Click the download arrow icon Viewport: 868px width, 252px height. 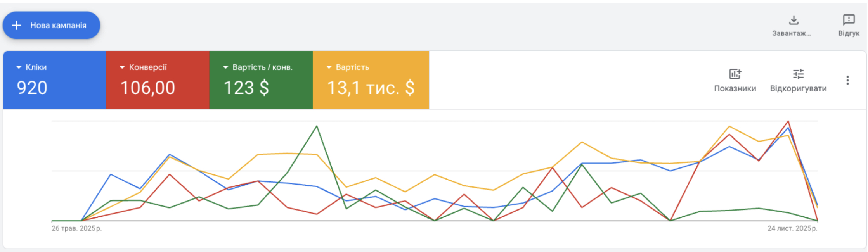[794, 20]
